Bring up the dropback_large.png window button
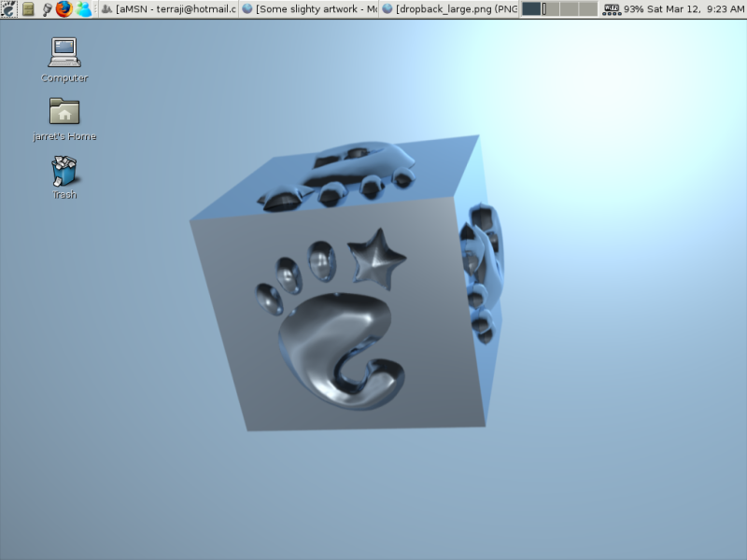Screen dimensions: 747x560 (449, 9)
